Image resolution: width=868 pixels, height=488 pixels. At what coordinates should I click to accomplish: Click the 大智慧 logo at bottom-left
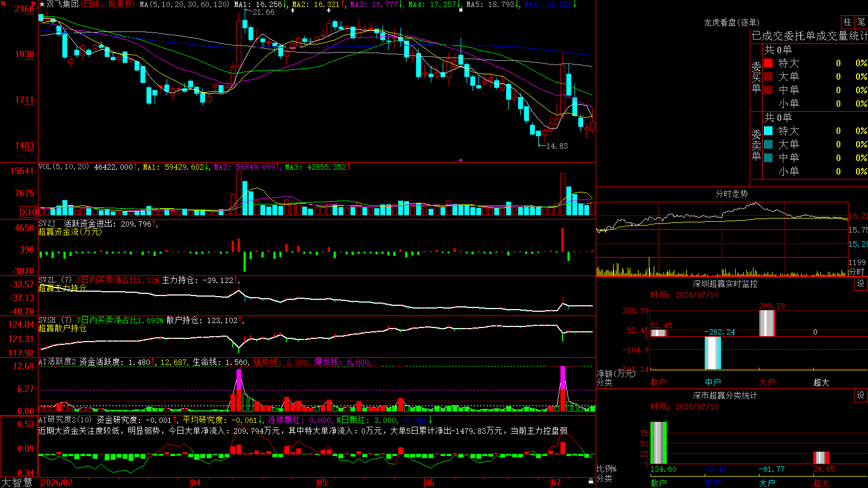pos(17,483)
